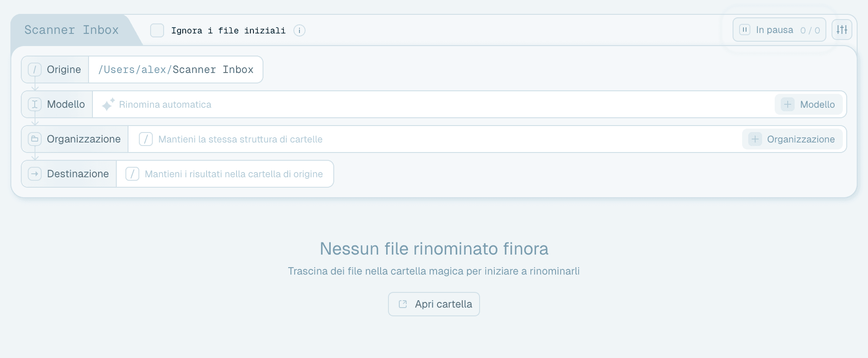
Task: Add a Modello using the right-side button
Action: (809, 104)
